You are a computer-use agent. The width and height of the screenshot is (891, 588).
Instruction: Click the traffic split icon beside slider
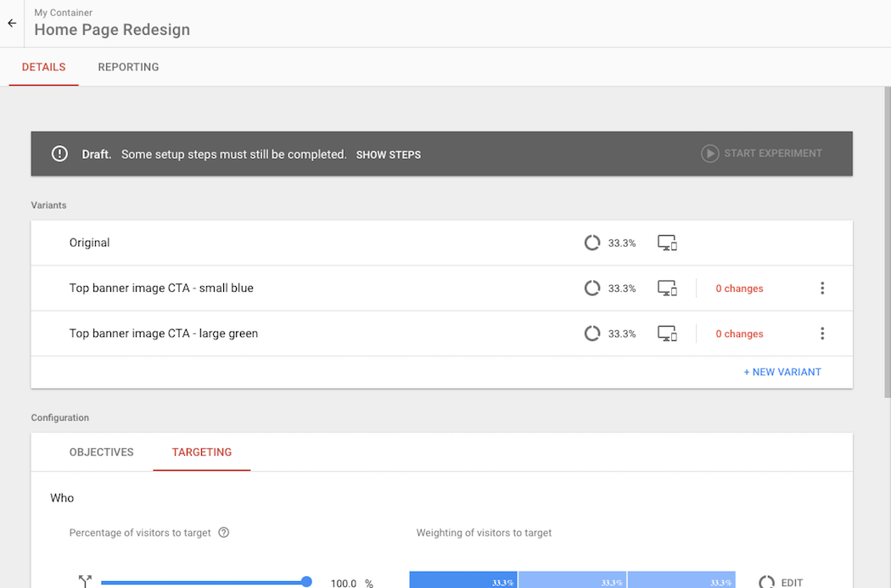pyautogui.click(x=85, y=581)
